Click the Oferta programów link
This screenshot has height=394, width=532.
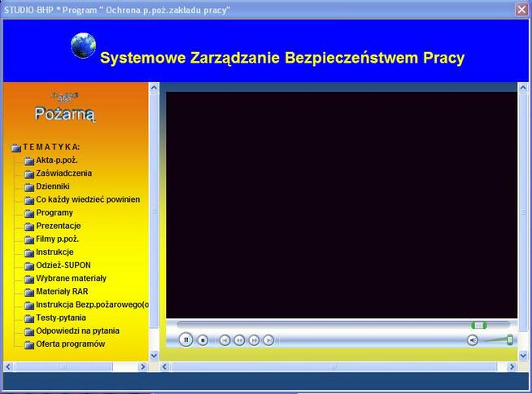point(70,344)
